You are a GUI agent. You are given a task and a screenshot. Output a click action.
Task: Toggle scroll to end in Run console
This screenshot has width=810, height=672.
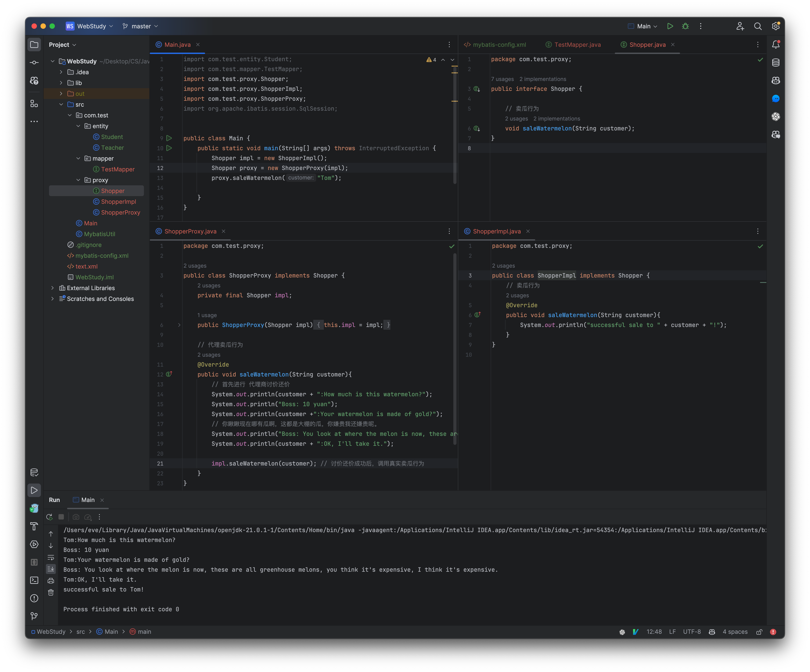51,569
